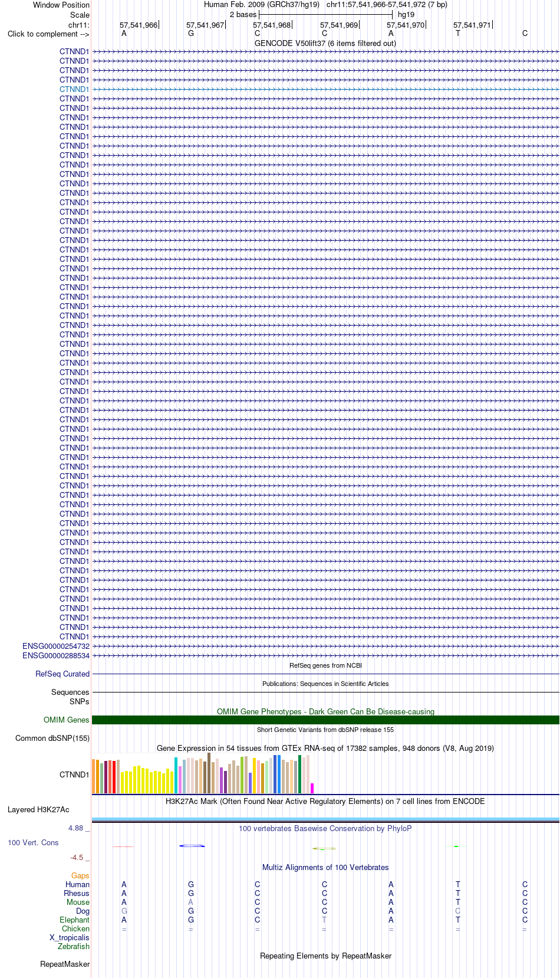Click the GTEx Gene Expression track title
Screen dimensions: 560x978
pos(325,748)
